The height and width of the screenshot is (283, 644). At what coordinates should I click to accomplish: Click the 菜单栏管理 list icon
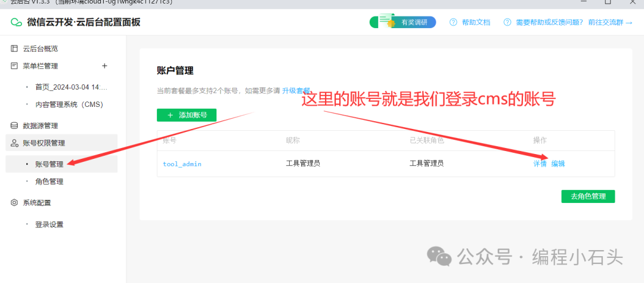click(x=14, y=66)
